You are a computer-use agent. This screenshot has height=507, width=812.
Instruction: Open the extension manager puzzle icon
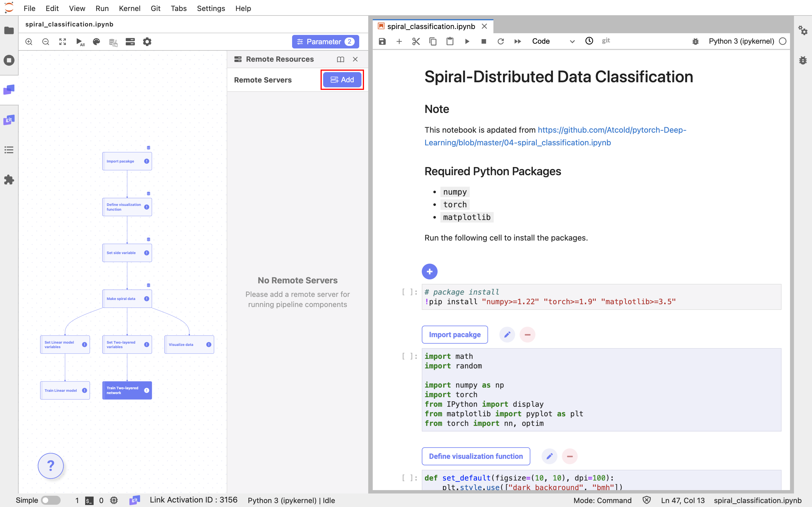click(x=9, y=180)
